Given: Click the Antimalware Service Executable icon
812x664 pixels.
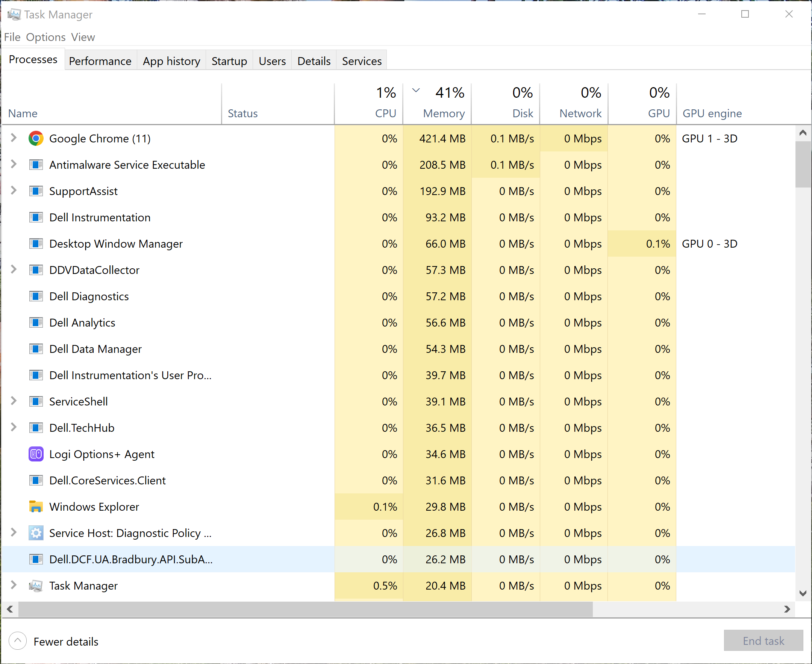Looking at the screenshot, I should tap(36, 165).
